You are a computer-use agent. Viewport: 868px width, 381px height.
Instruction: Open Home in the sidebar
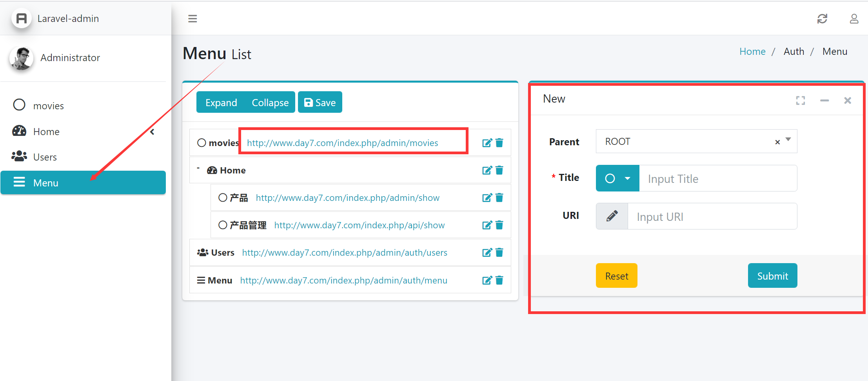83,132
